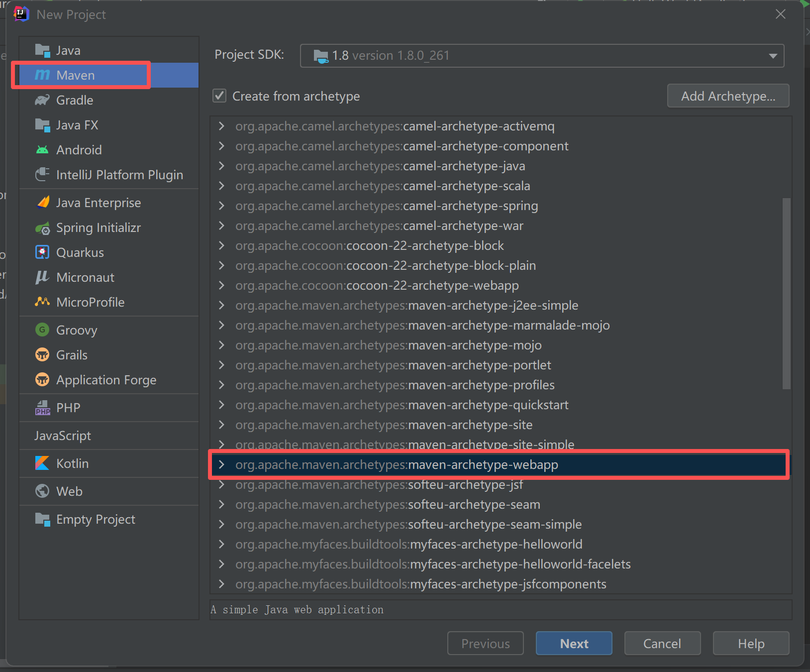The width and height of the screenshot is (810, 672).
Task: Select softeu-archetype-seam-simple row
Action: (x=501, y=524)
